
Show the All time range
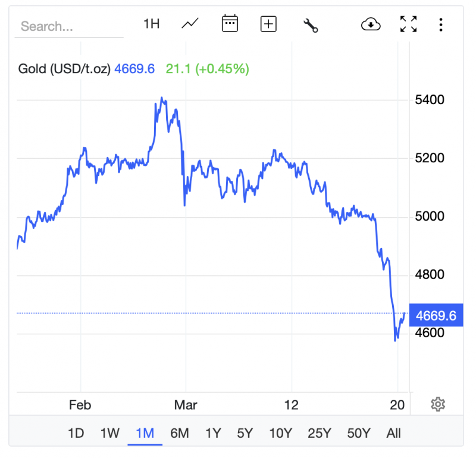[x=394, y=433]
